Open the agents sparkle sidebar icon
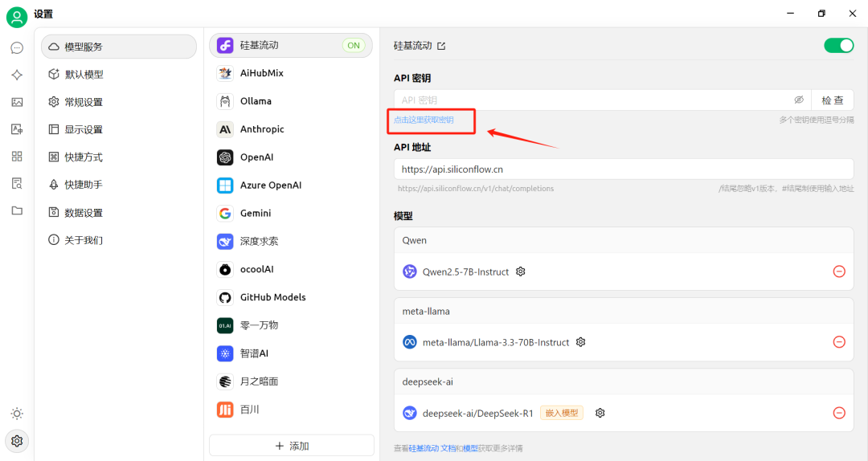868x461 pixels. [x=17, y=75]
